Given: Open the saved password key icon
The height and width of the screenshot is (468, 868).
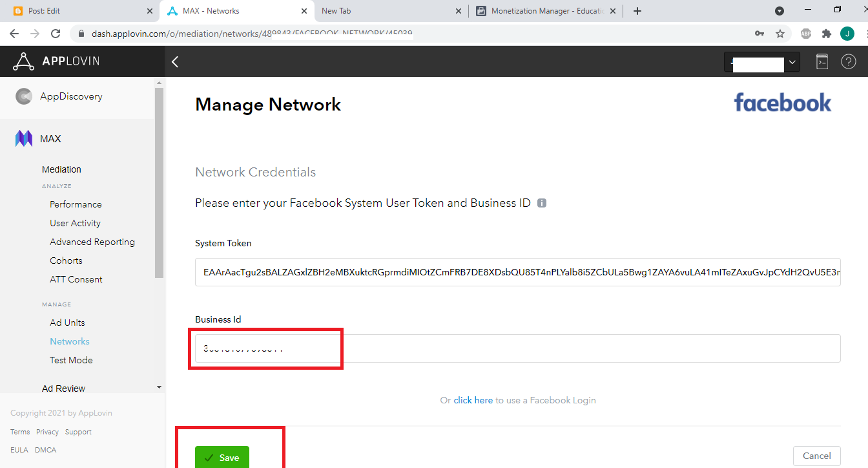Looking at the screenshot, I should (759, 34).
